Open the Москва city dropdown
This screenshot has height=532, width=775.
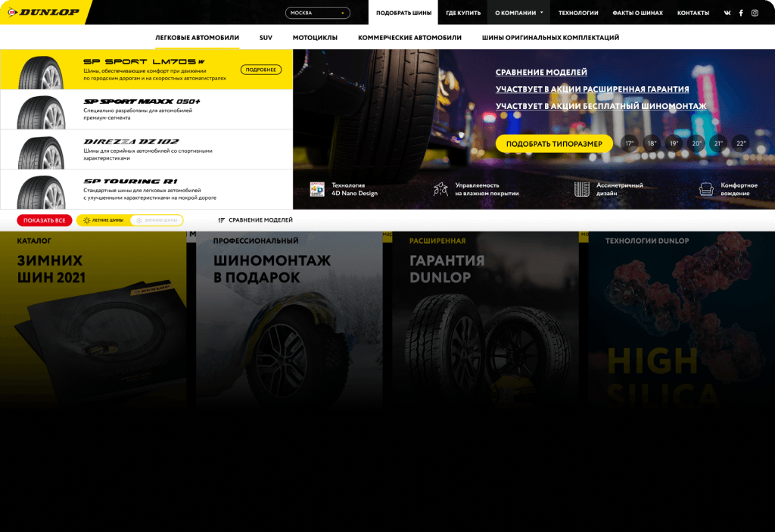coord(317,13)
